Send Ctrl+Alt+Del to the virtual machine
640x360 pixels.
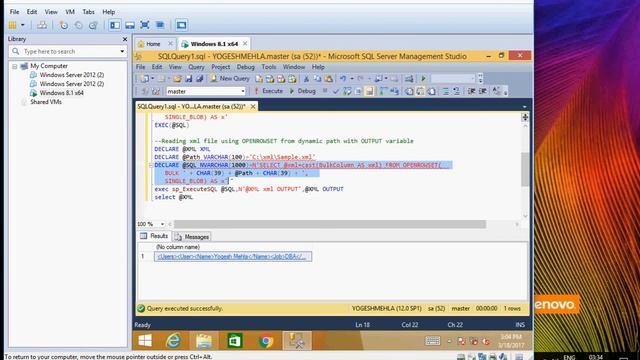pyautogui.click(x=42, y=25)
